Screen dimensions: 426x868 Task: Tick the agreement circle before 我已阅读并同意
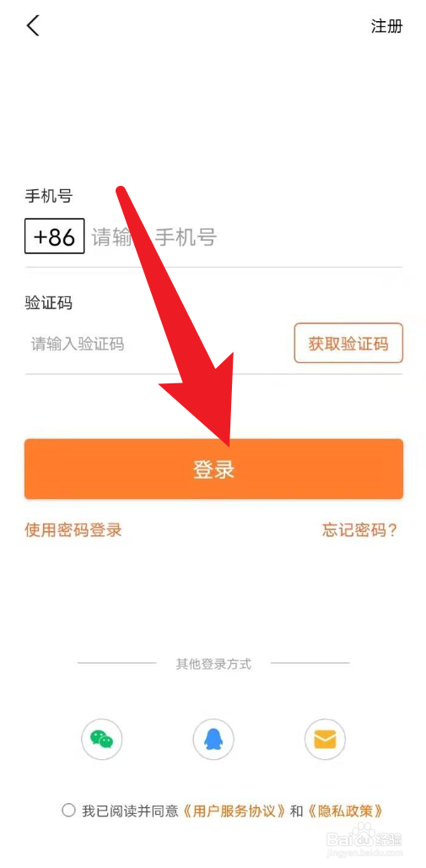tap(68, 811)
